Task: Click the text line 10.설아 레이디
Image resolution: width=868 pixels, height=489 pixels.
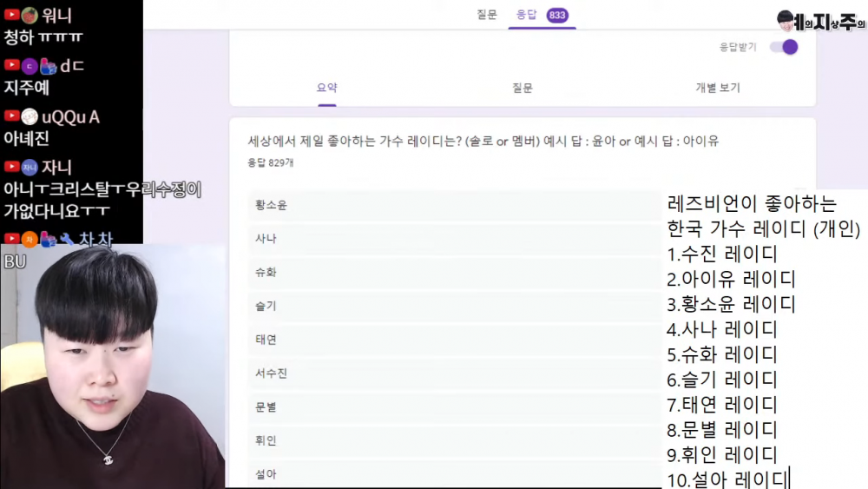Action: 728,479
